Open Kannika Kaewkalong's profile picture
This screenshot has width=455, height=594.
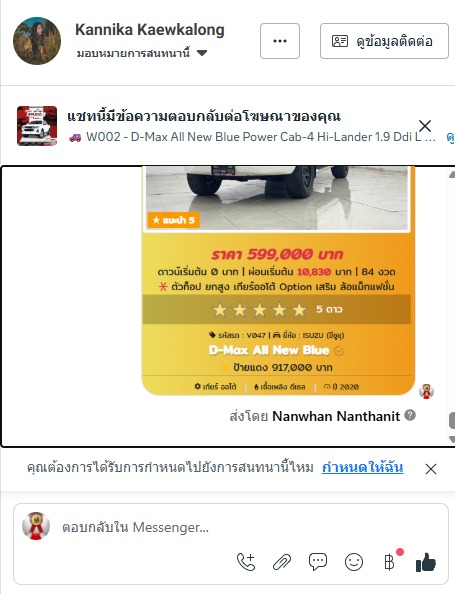pyautogui.click(x=37, y=41)
